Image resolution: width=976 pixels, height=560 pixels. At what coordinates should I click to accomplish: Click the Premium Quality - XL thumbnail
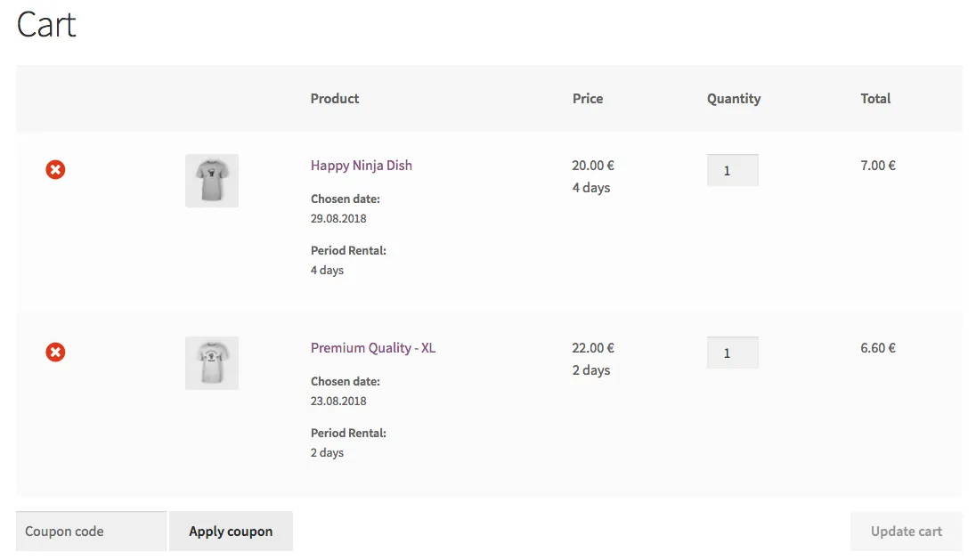pyautogui.click(x=212, y=363)
